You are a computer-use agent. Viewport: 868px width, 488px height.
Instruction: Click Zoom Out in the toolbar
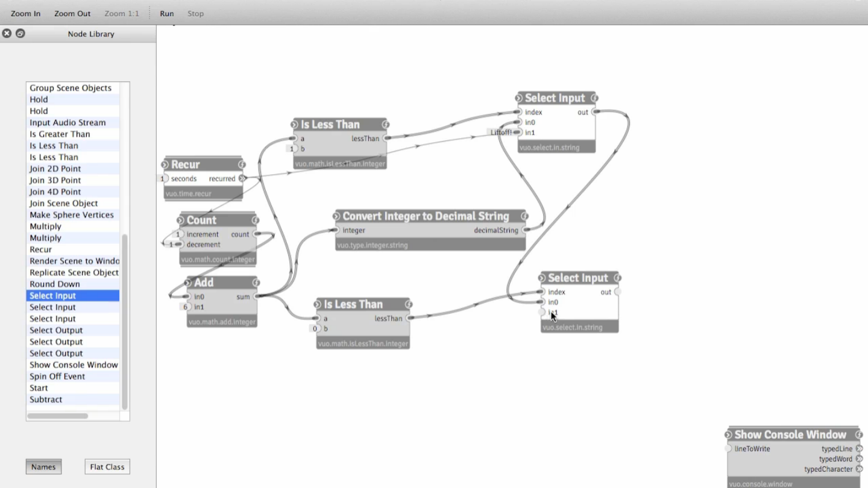pos(72,13)
